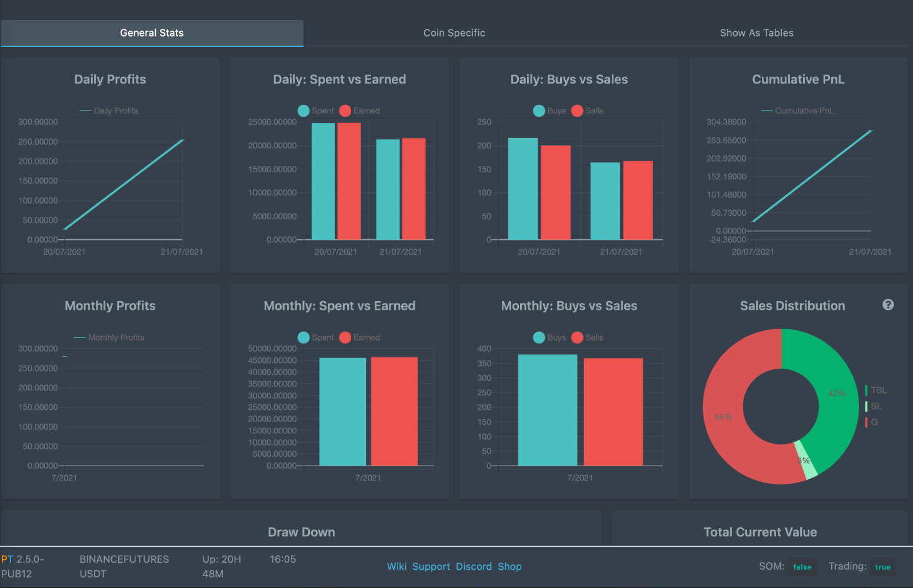Click the Draw Down panel heading
This screenshot has width=913, height=588.
(301, 532)
